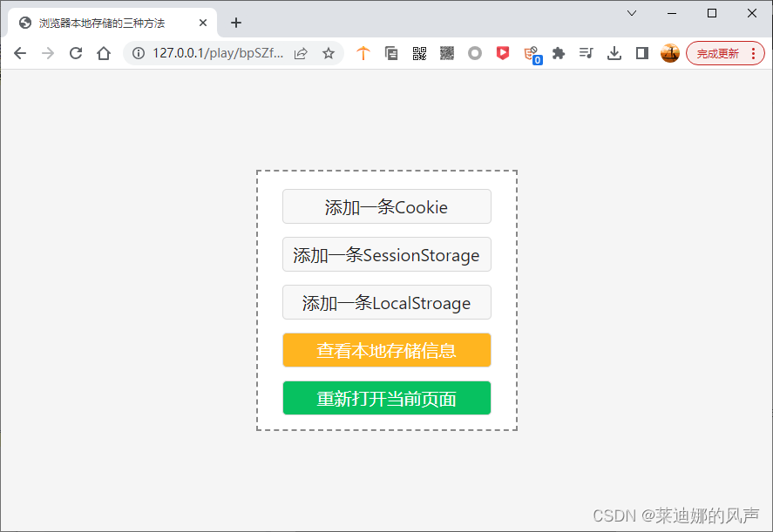Screen dimensions: 773x532
Task: Reload the current page
Action: coord(76,53)
